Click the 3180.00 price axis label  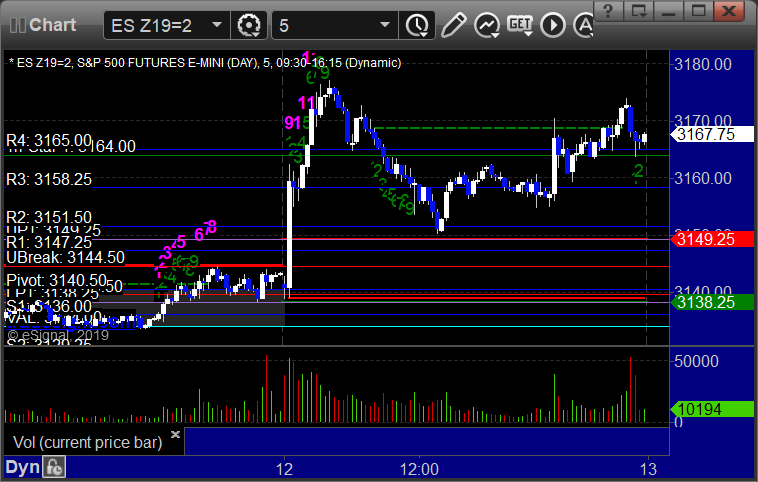click(x=703, y=64)
